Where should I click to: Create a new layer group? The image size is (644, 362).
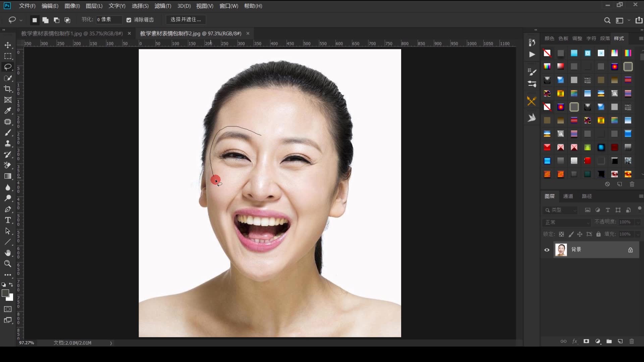click(x=609, y=341)
